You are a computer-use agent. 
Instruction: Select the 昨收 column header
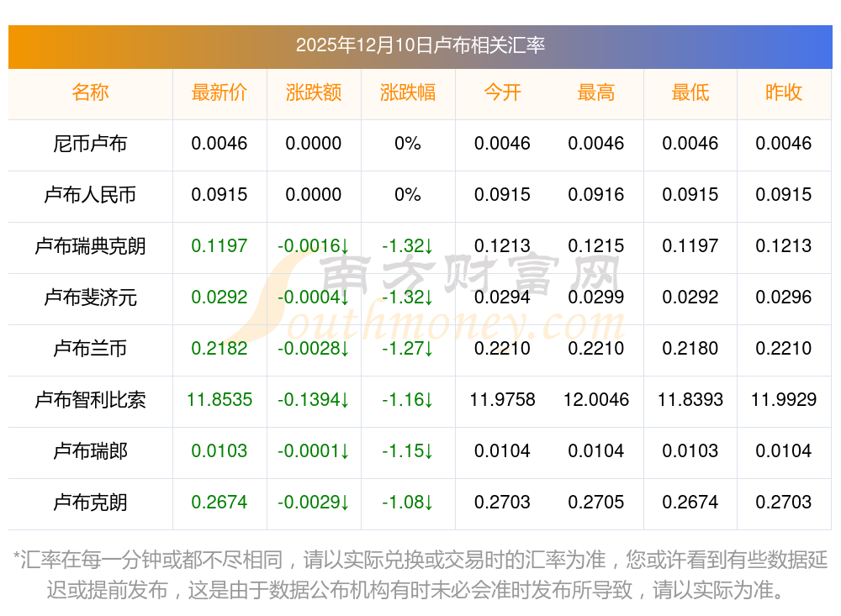pyautogui.click(x=784, y=92)
